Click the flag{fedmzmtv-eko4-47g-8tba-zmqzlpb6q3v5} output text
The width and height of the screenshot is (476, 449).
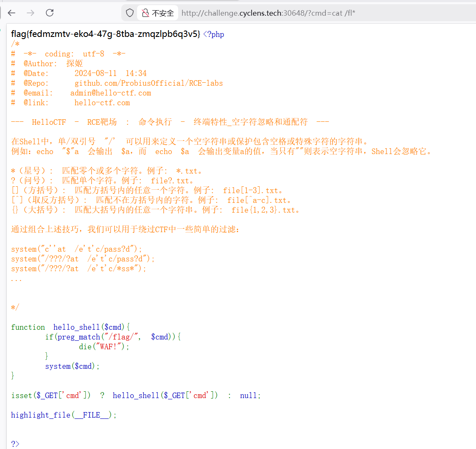[106, 34]
